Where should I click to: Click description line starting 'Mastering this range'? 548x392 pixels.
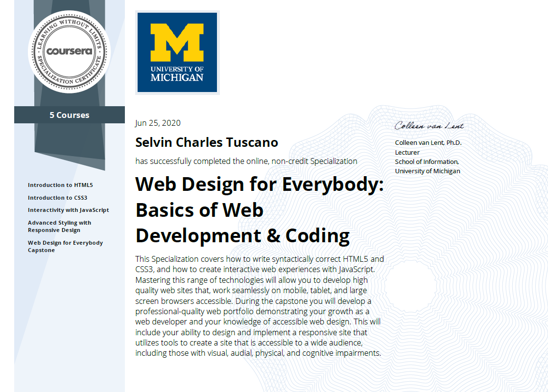tap(252, 280)
